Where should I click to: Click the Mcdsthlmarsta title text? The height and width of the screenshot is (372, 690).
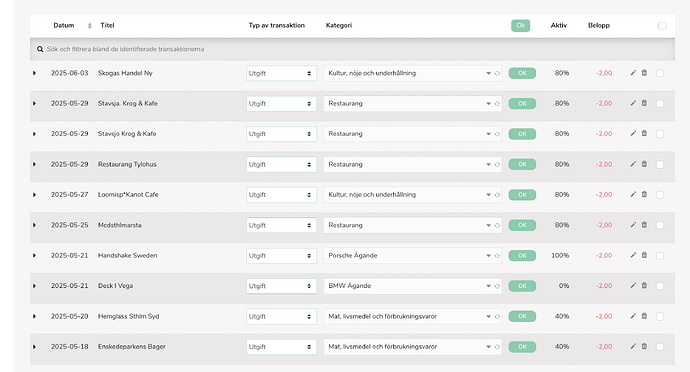click(120, 225)
